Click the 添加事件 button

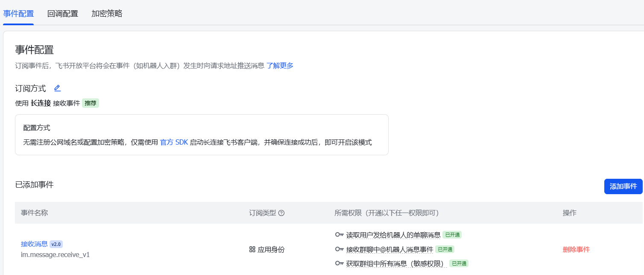[x=623, y=186]
